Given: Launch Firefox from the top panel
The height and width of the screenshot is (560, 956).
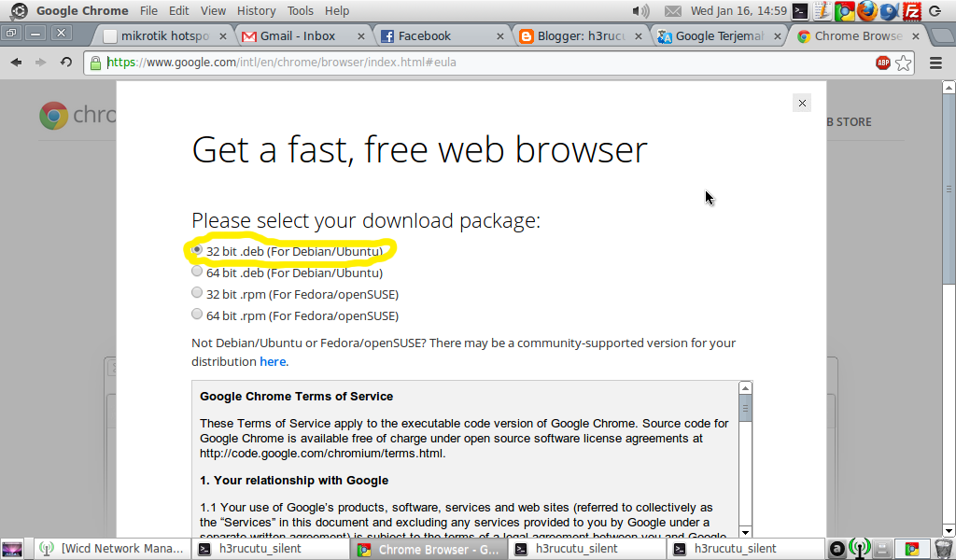Looking at the screenshot, I should coord(866,11).
